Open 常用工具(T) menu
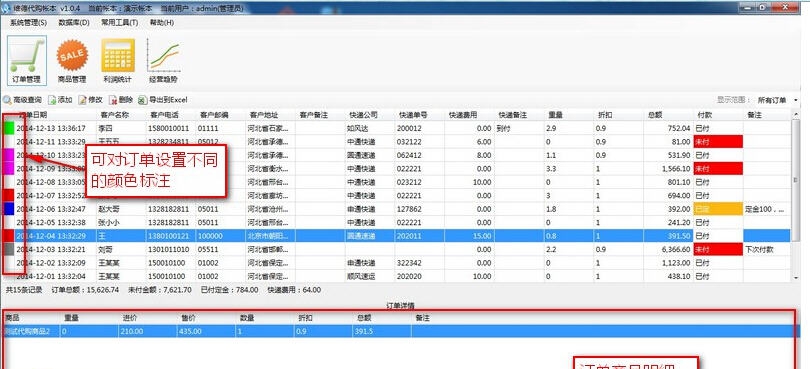Image resolution: width=810 pixels, height=369 pixels. pyautogui.click(x=119, y=23)
